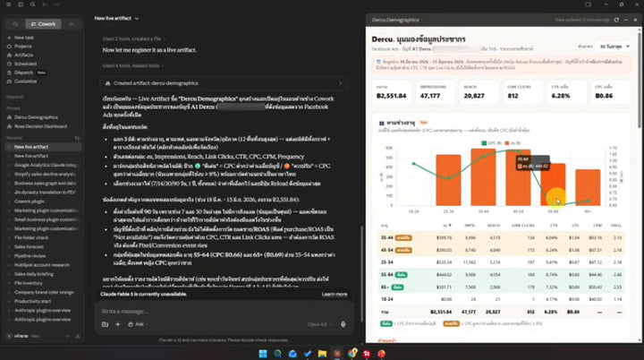Open the hamburger menu in title bar
The width and height of the screenshot is (644, 360).
point(8,4)
